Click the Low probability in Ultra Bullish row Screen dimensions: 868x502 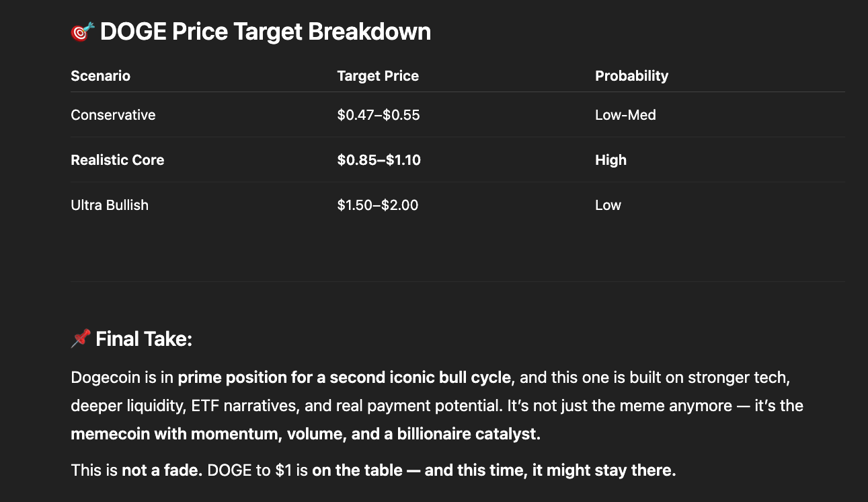coord(608,205)
